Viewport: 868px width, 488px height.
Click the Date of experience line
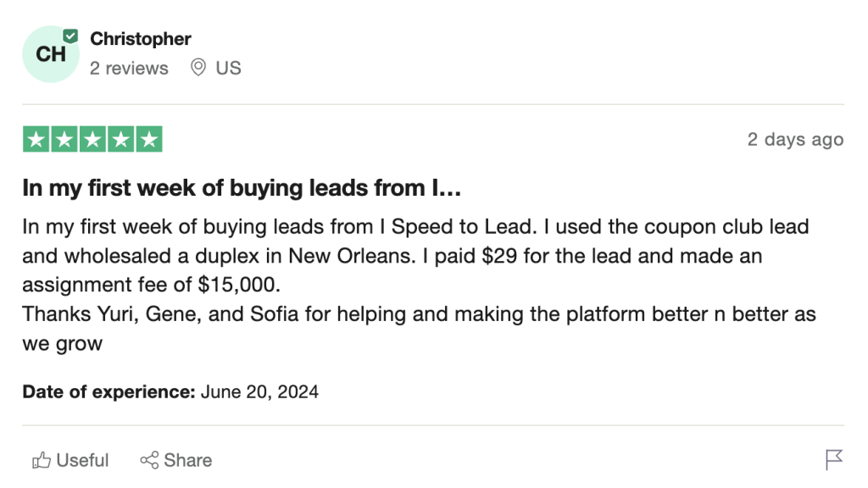coord(170,391)
